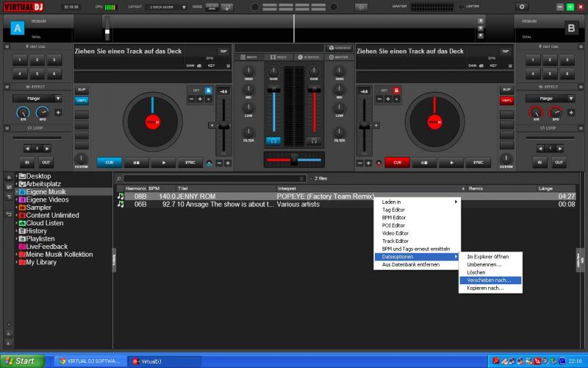
Task: Toggle headphone cue for left mixer channel
Action: pyautogui.click(x=273, y=140)
